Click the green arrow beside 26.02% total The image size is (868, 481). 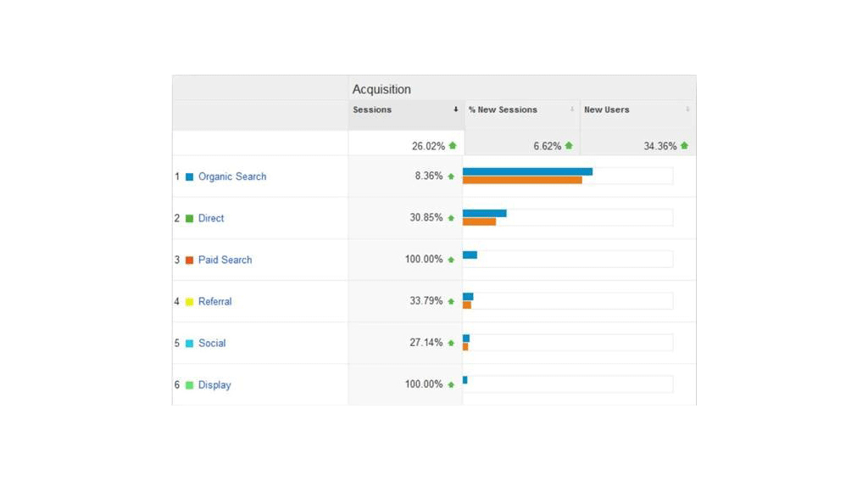[x=453, y=146]
